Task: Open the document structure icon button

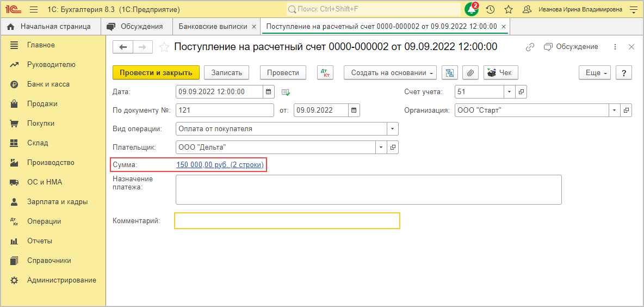Action: [449, 73]
